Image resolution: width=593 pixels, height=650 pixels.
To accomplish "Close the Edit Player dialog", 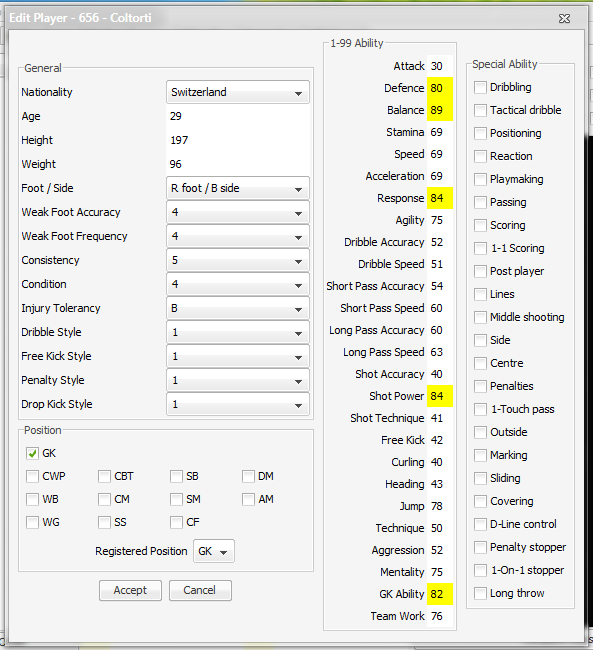I will (564, 18).
